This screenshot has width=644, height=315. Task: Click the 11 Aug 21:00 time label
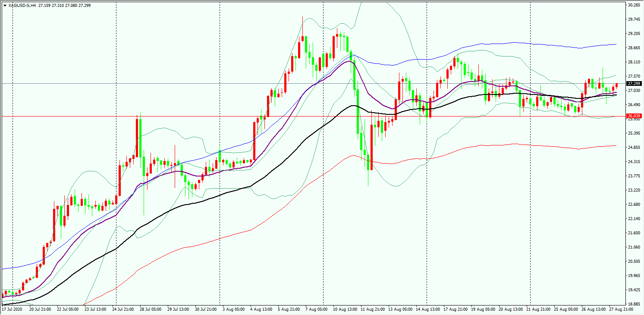[x=372, y=309]
